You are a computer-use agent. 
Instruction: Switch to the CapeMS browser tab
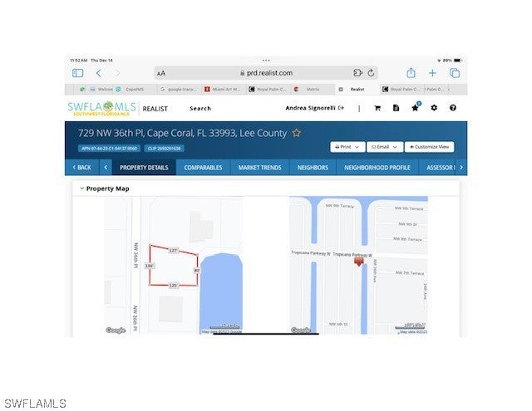135,89
